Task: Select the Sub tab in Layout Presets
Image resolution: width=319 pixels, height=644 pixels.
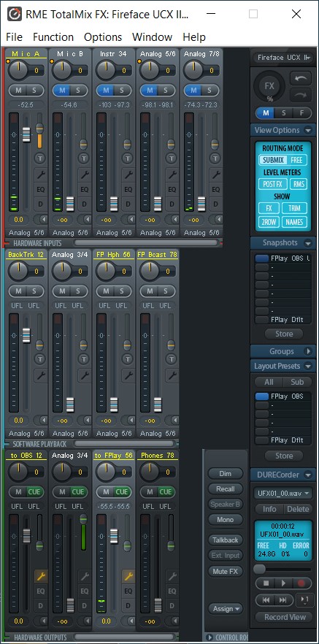Action: [297, 382]
